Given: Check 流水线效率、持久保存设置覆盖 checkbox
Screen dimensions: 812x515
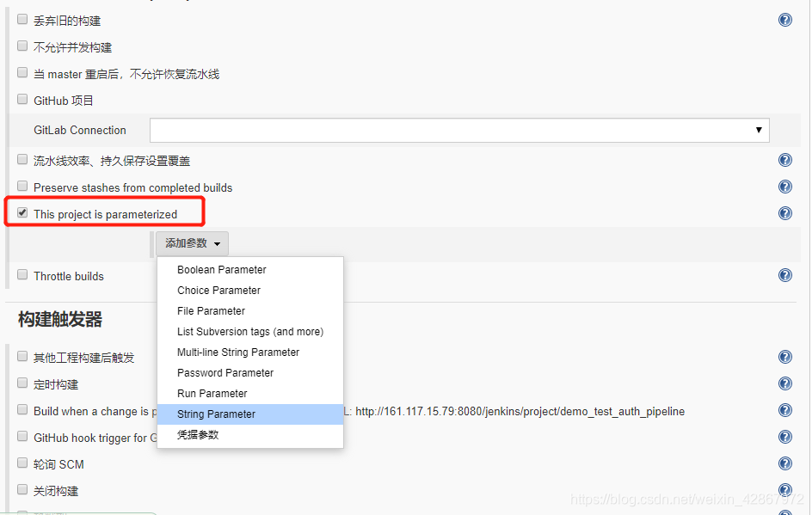Looking at the screenshot, I should [x=22, y=159].
